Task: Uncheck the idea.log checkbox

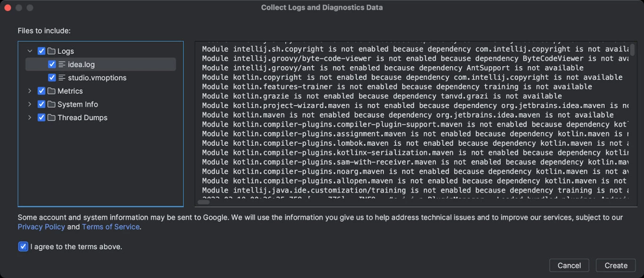Action: [x=52, y=64]
